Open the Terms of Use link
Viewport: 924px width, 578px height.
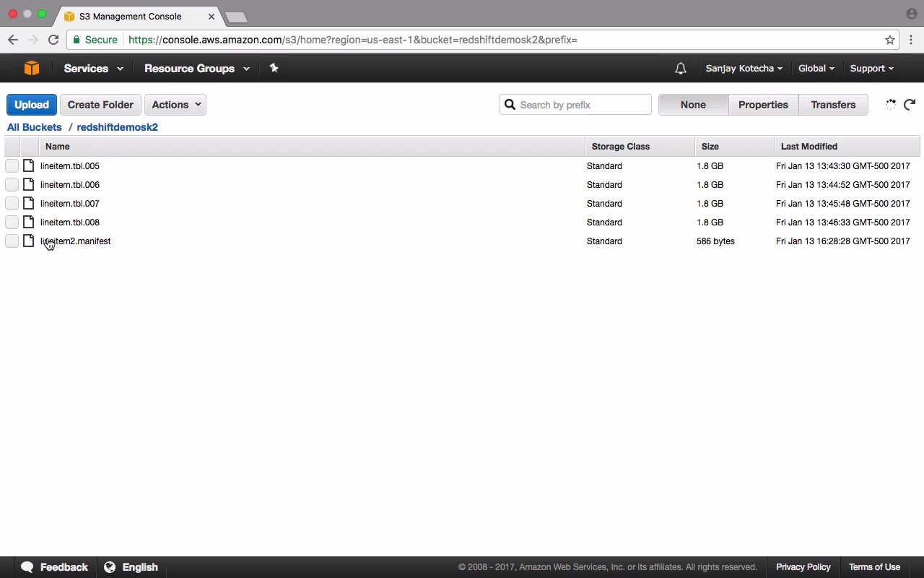tap(874, 567)
